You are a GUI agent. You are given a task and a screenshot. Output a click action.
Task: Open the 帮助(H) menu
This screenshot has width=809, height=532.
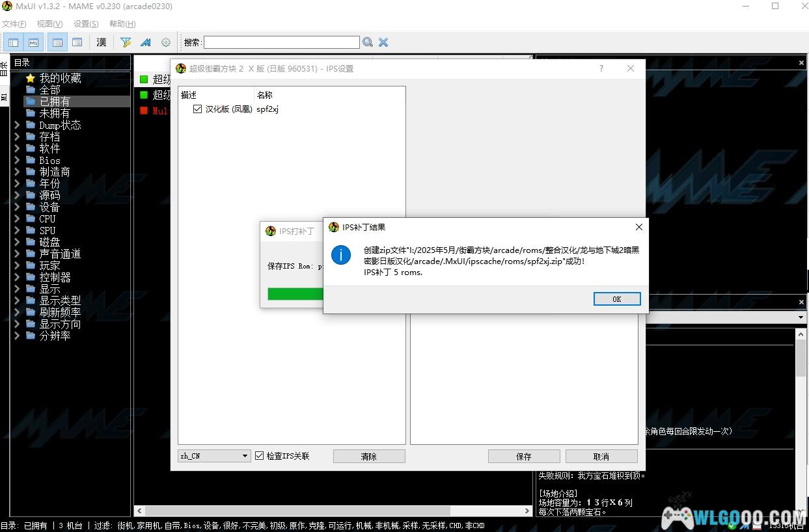(122, 24)
